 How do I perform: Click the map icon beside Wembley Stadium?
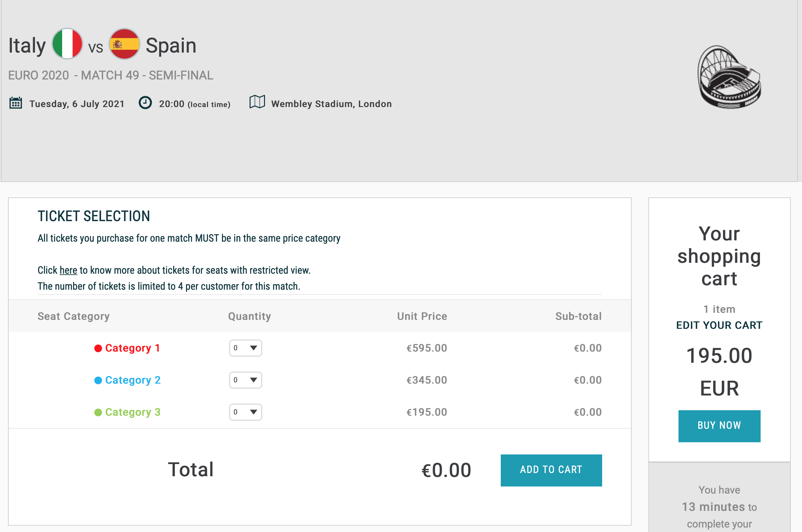[x=257, y=102]
